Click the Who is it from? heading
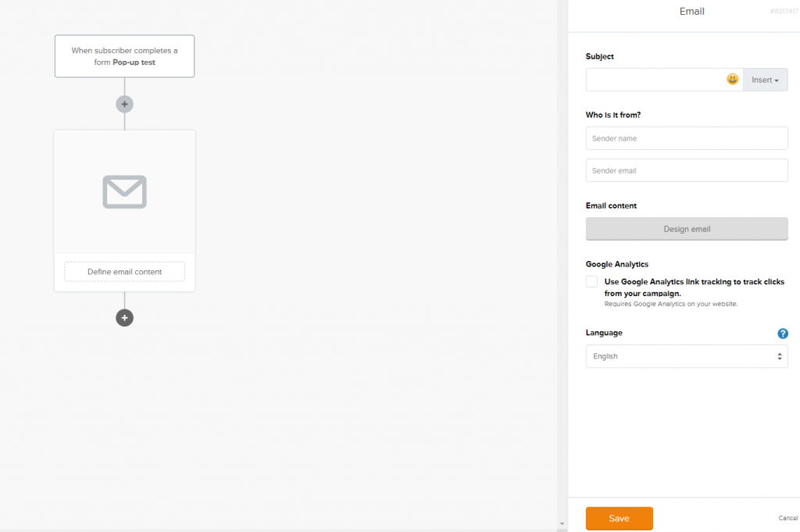Screen dimensions: 800x532 pyautogui.click(x=612, y=115)
